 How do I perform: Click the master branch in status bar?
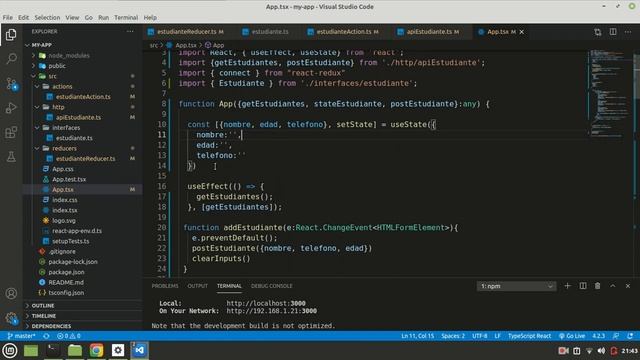[x=22, y=336]
